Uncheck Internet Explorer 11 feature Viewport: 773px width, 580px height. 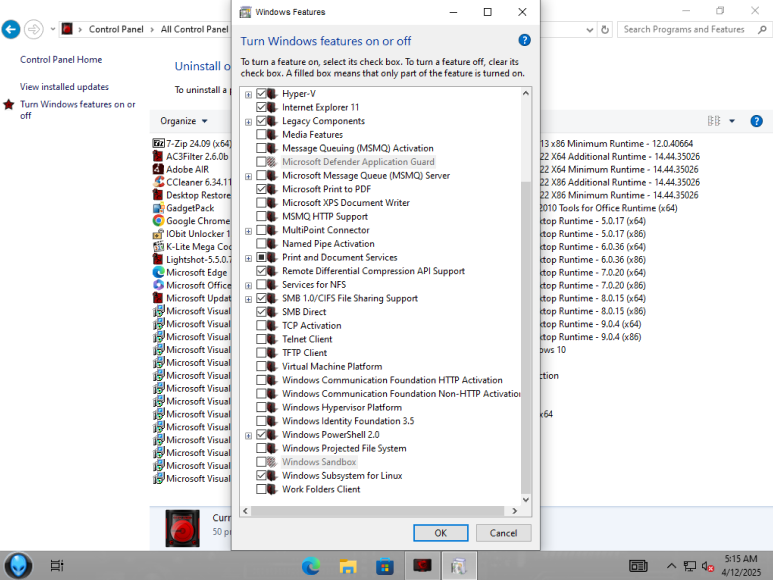click(261, 107)
